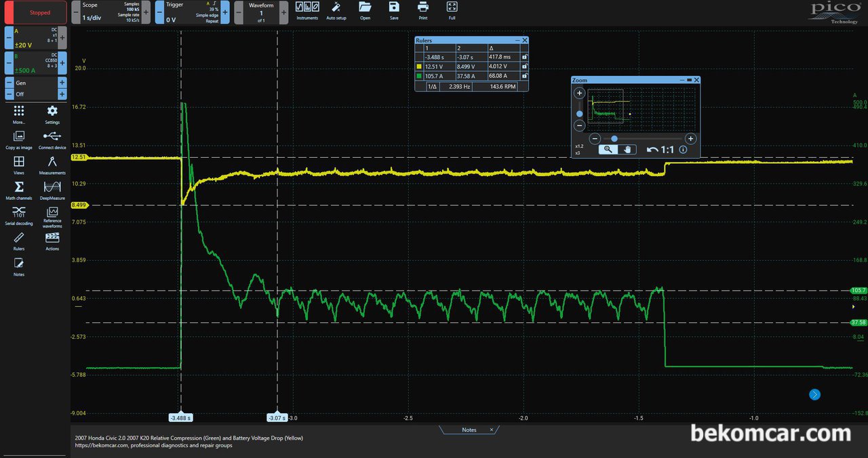The image size is (868, 458).
Task: Click vertical zoom slider handle
Action: click(580, 114)
